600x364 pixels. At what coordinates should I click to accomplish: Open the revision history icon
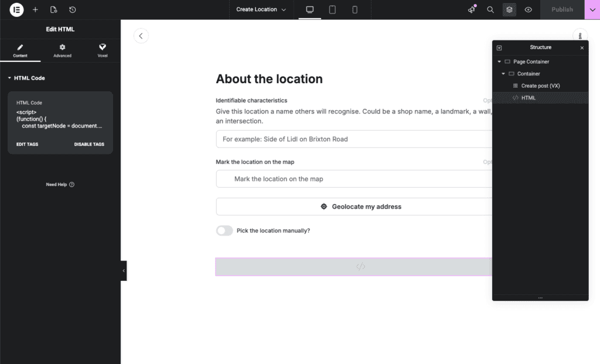point(72,9)
